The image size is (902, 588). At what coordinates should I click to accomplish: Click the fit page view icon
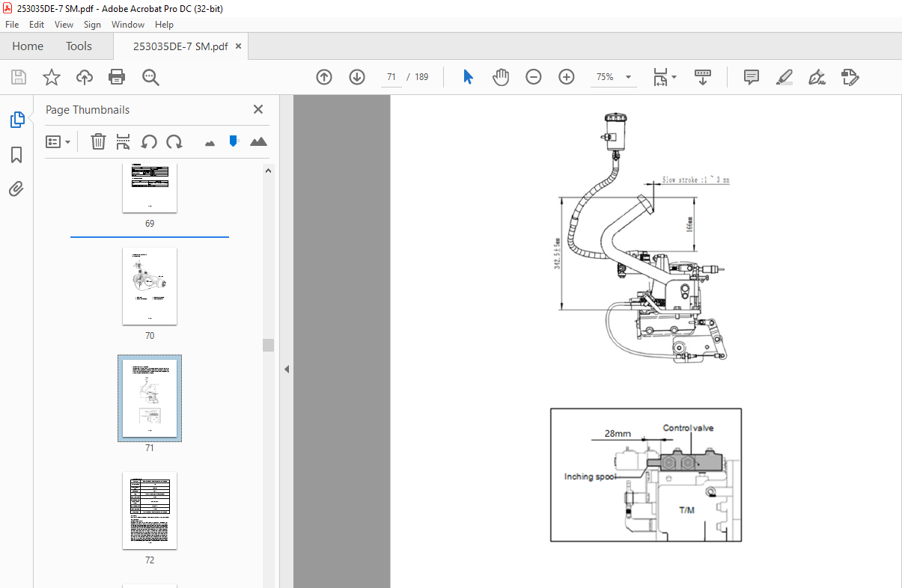(660, 77)
